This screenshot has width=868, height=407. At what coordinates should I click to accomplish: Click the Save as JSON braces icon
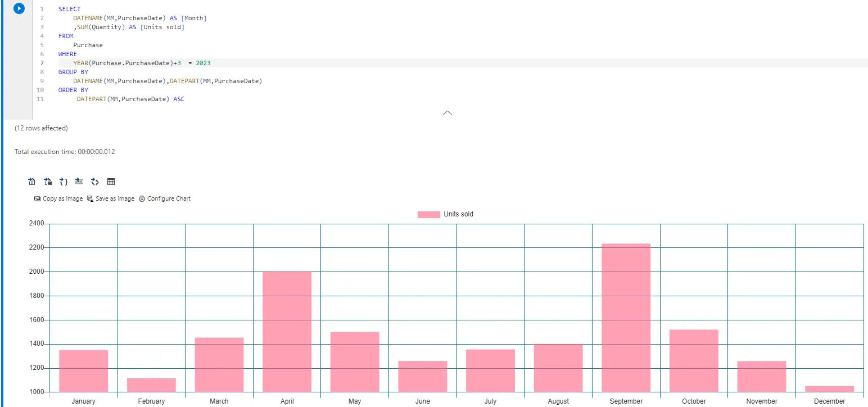coord(64,182)
